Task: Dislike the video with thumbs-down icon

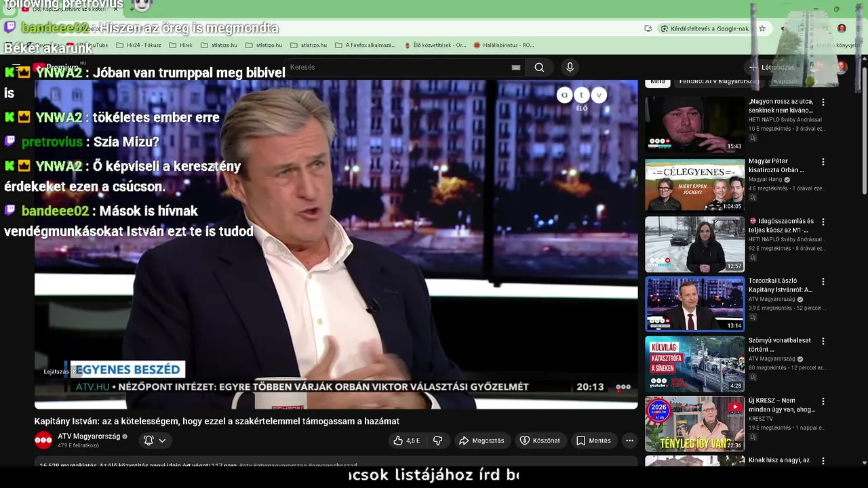Action: tap(437, 441)
